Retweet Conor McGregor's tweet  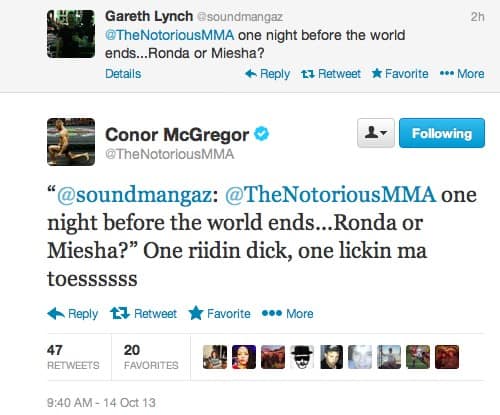pos(143,314)
